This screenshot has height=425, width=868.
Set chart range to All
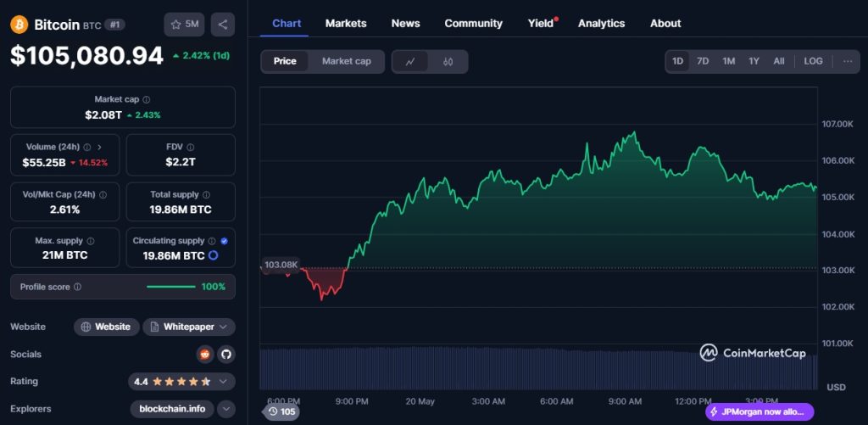pos(779,61)
